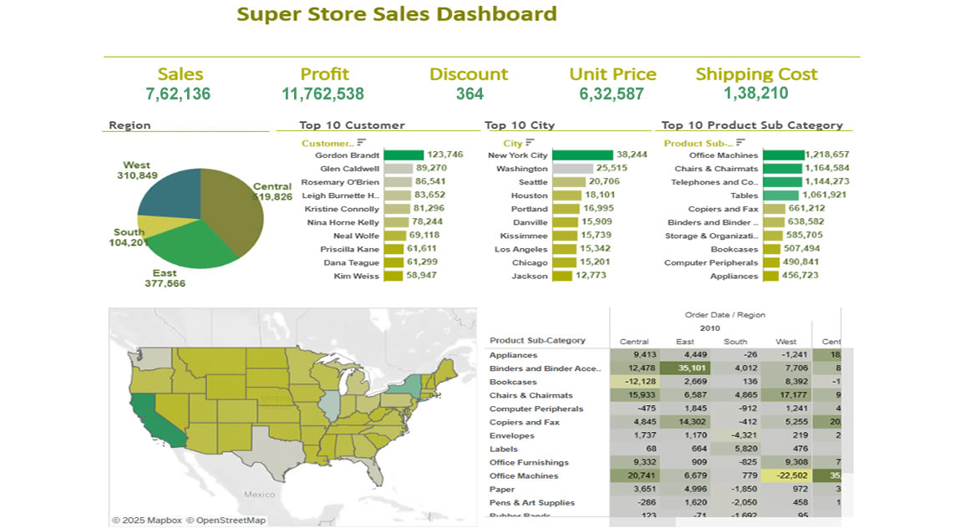This screenshot has width=980, height=528.
Task: Click the Product Sub-Category table header
Action: [537, 341]
